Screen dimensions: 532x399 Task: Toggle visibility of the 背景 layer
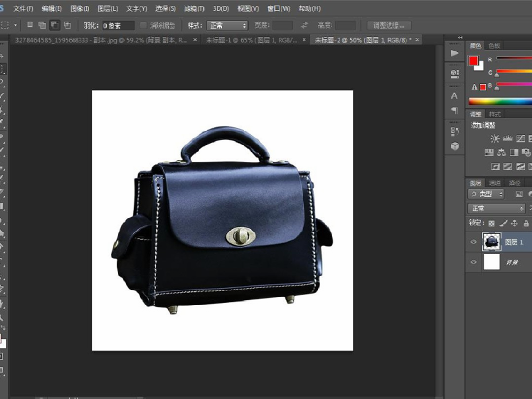coord(473,262)
